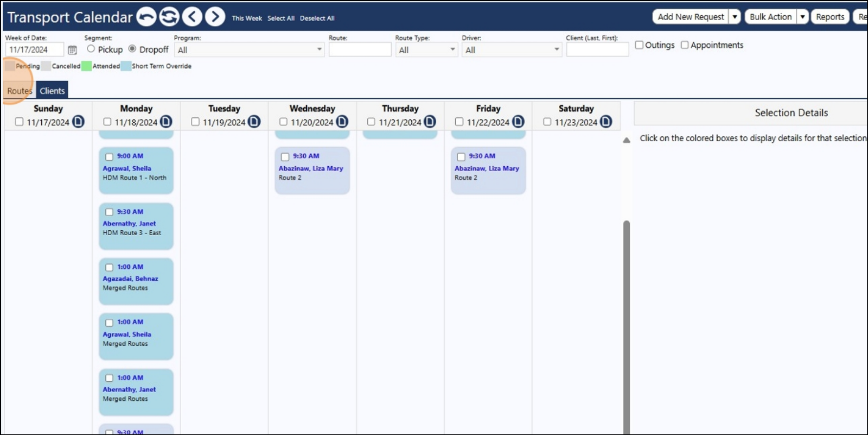Viewport: 868px width, 435px height.
Task: Click the Deselect All link
Action: pyautogui.click(x=317, y=18)
